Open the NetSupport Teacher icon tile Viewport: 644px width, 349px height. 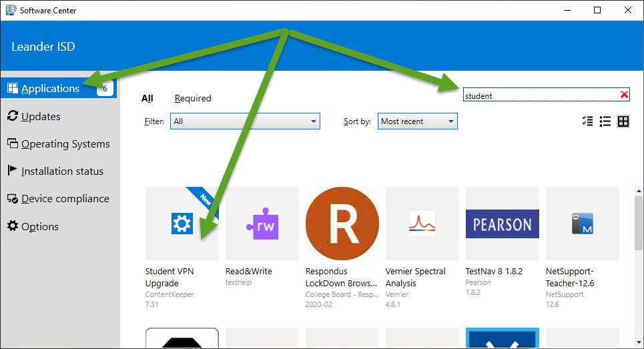(583, 224)
